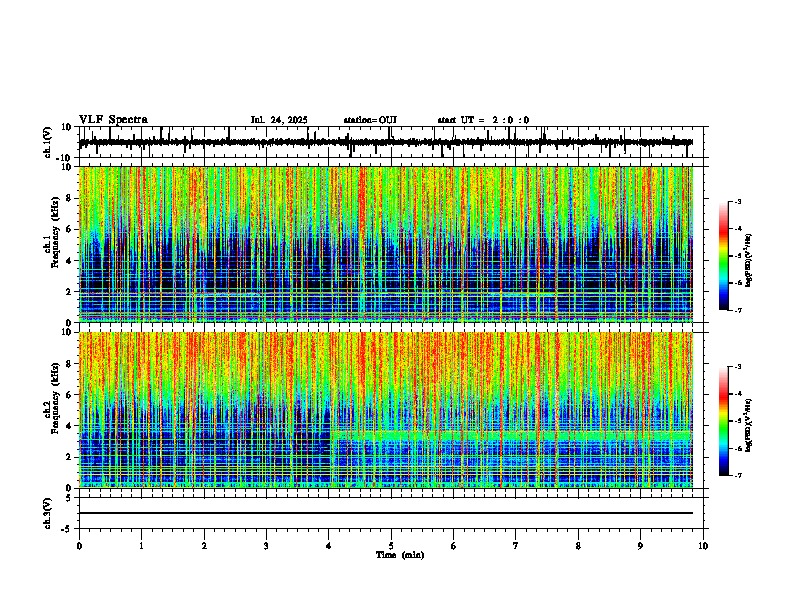Screen dimensions: 792x612
Task: Click the green 3.5 kHz band in ch.2 spectrogram
Action: pos(511,435)
